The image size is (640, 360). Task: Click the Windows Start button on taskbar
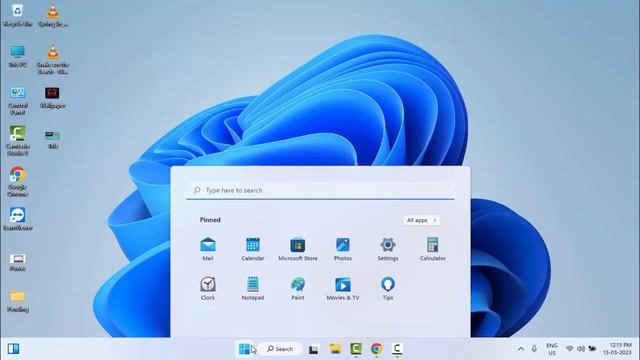point(244,349)
